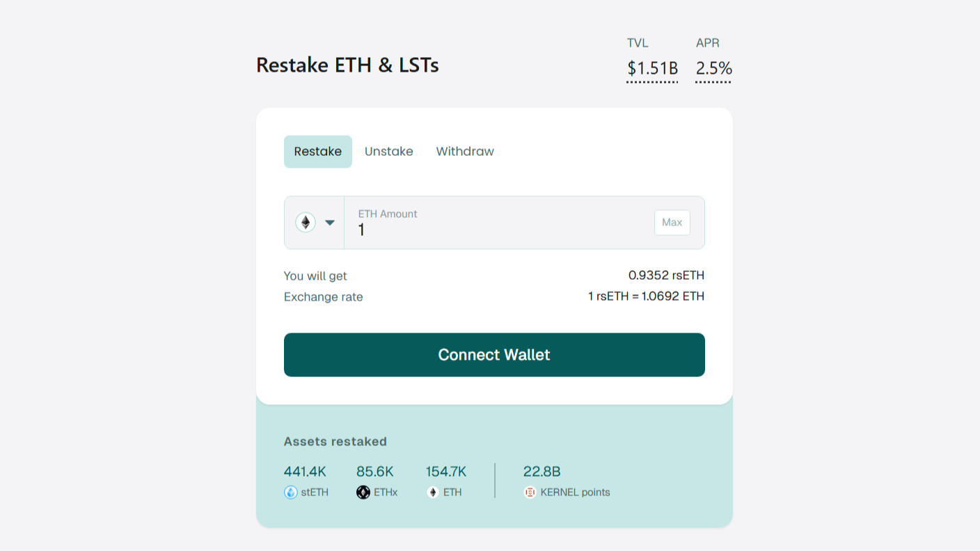Click the ETH icon next to 154.7K
This screenshot has height=551, width=980.
[434, 492]
